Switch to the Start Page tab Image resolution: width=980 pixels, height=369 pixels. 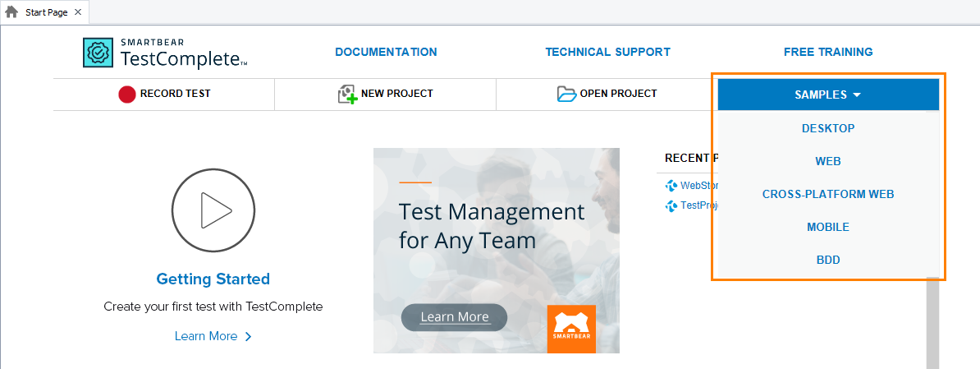(44, 12)
